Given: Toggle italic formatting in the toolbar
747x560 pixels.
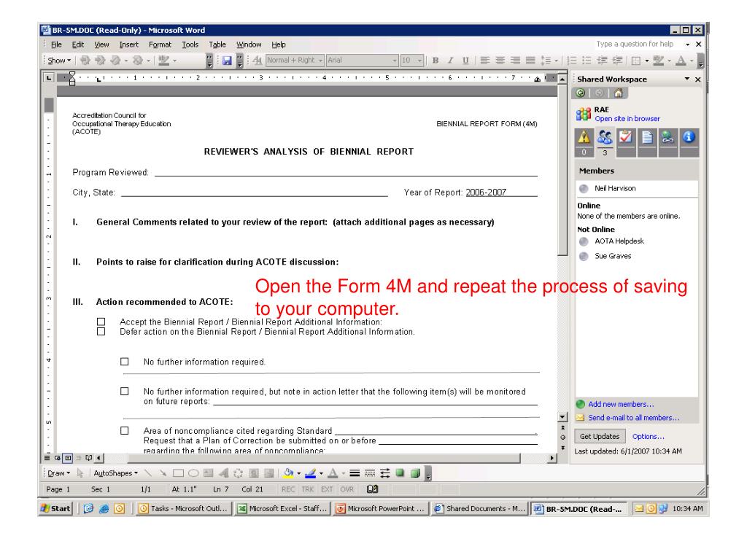Looking at the screenshot, I should [450, 61].
